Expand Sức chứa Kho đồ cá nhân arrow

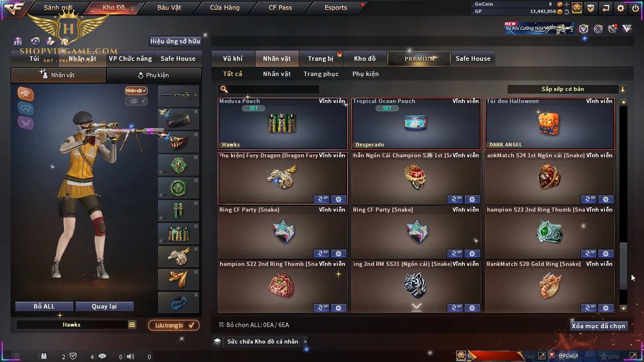[305, 341]
